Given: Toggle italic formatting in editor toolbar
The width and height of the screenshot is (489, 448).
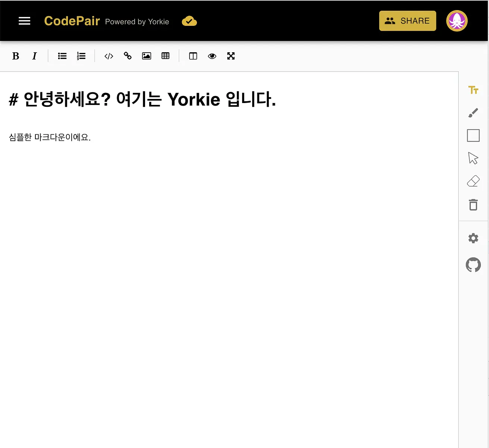Looking at the screenshot, I should point(34,56).
